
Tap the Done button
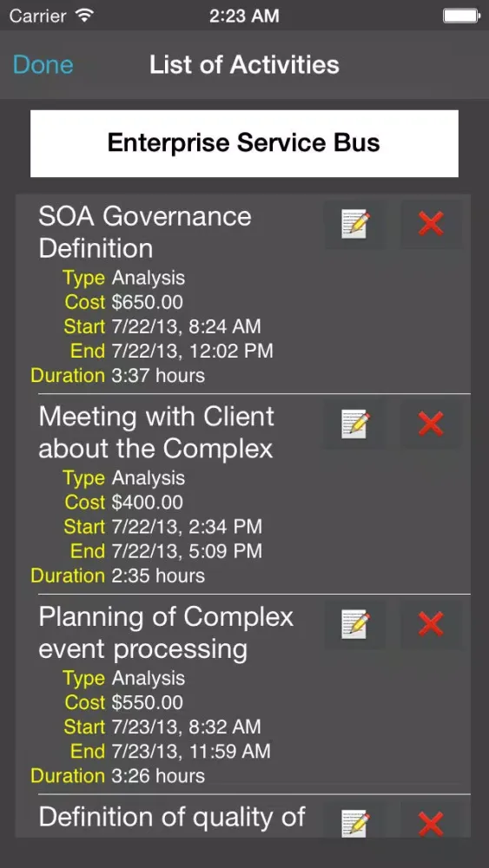(x=43, y=65)
